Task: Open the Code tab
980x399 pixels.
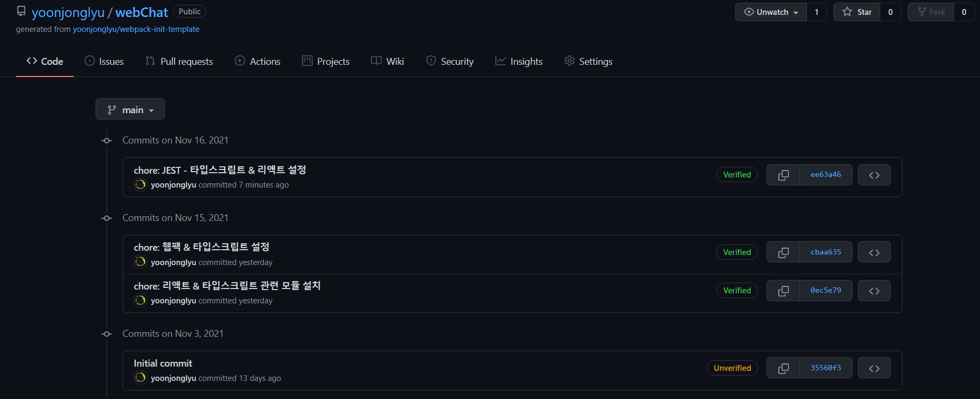Action: tap(45, 62)
